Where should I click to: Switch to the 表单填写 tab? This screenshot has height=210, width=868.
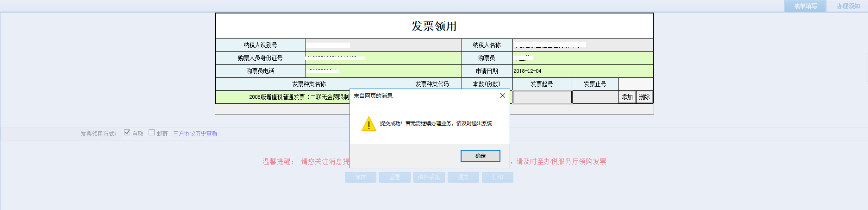pyautogui.click(x=805, y=6)
